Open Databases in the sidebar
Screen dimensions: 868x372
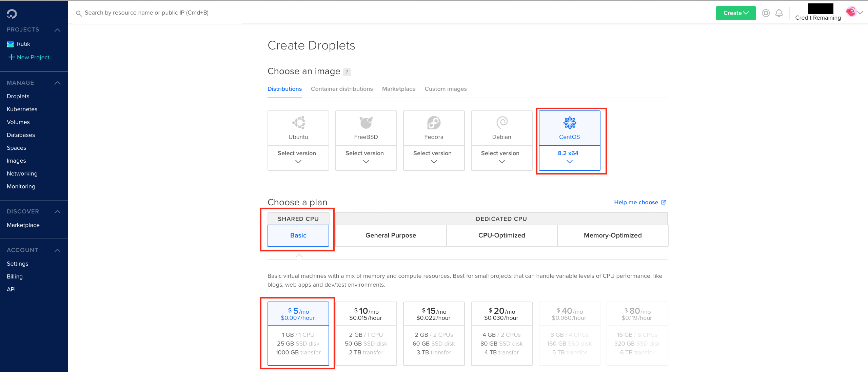[x=21, y=135]
